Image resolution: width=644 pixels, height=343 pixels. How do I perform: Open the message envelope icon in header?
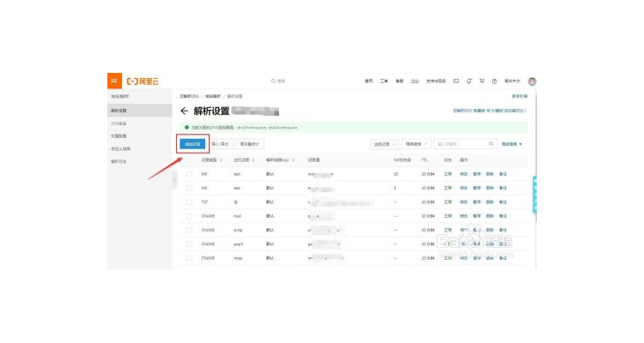tap(456, 81)
